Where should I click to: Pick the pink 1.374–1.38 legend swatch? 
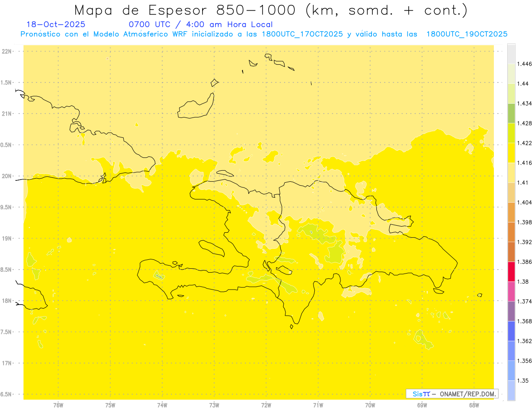pos(511,291)
